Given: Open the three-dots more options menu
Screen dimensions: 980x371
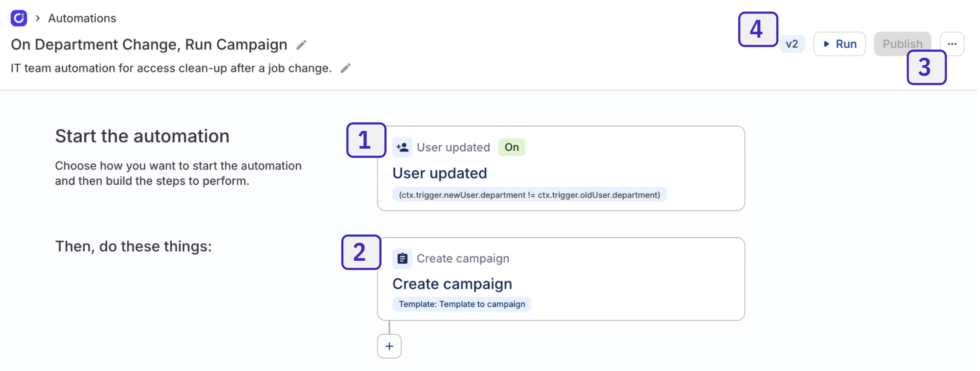Looking at the screenshot, I should (952, 44).
